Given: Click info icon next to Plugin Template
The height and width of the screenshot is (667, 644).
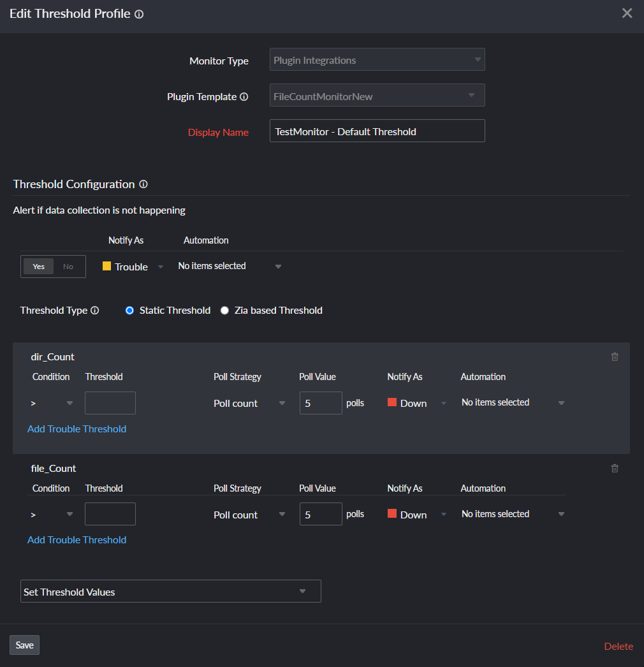Looking at the screenshot, I should click(244, 97).
